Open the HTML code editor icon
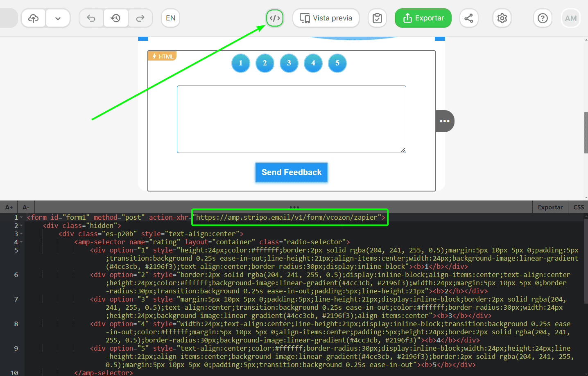Viewport: 588px width, 376px height. pos(275,18)
